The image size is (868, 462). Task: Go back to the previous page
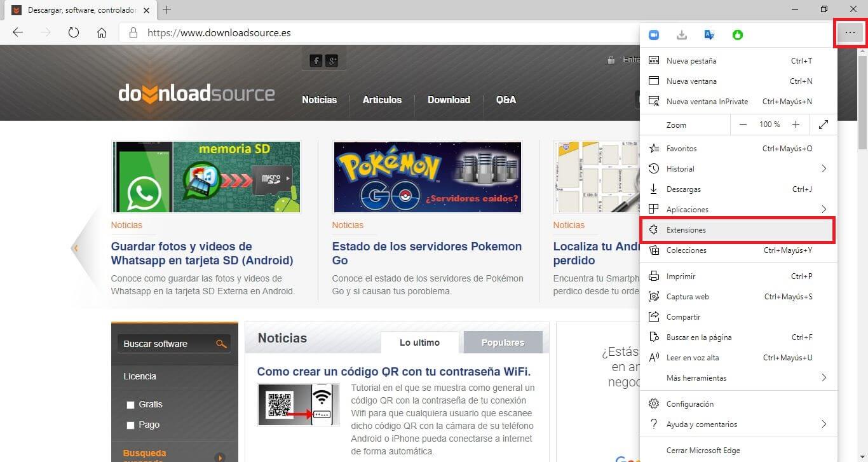click(x=18, y=32)
